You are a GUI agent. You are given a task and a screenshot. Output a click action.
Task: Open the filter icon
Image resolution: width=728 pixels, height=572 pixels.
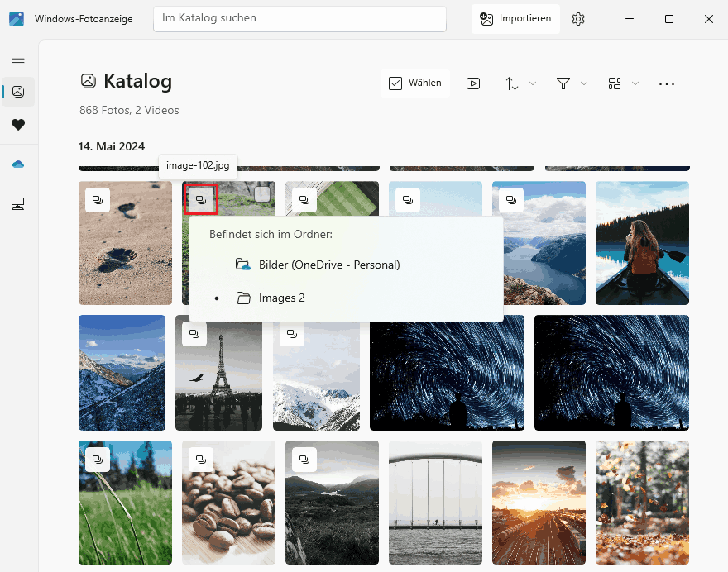[x=563, y=83]
